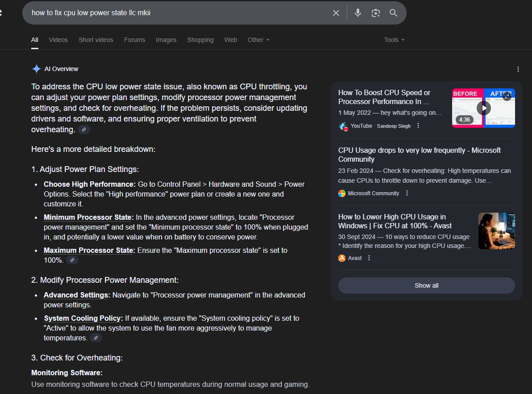Screen dimensions: 532x394
Task: Click the 'Monitoring Software:' bold text
Action: 67,373
